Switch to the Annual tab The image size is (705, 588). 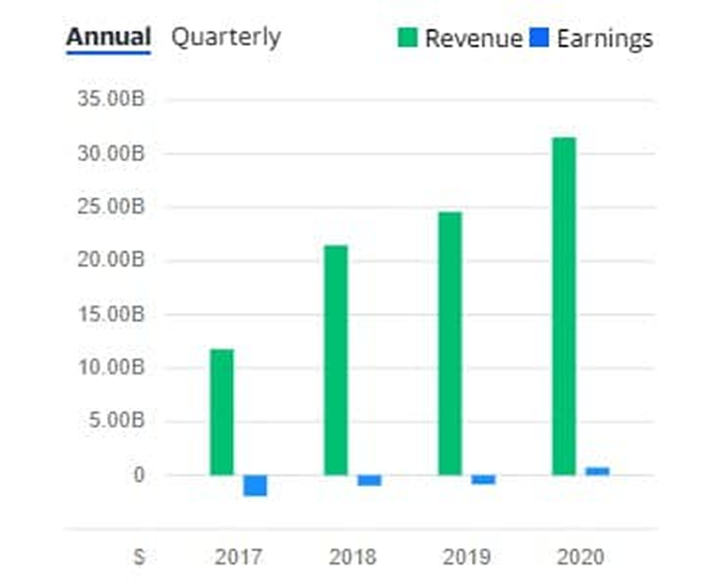[109, 37]
